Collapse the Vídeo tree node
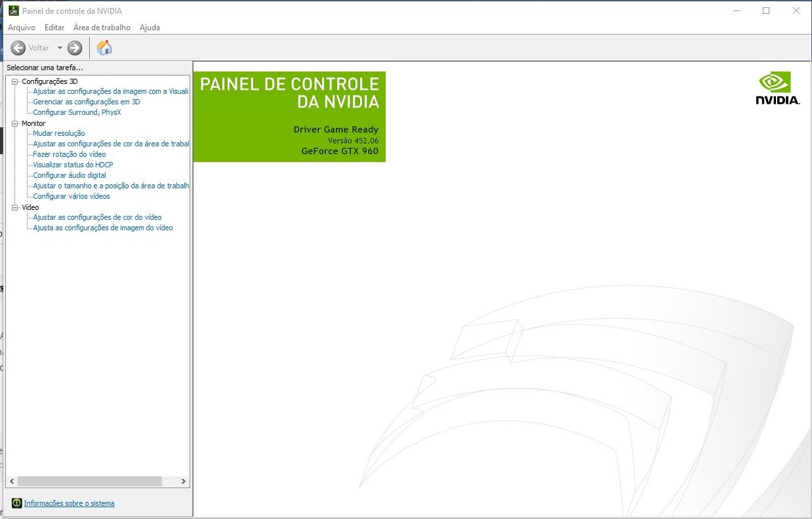This screenshot has width=812, height=519. point(15,207)
